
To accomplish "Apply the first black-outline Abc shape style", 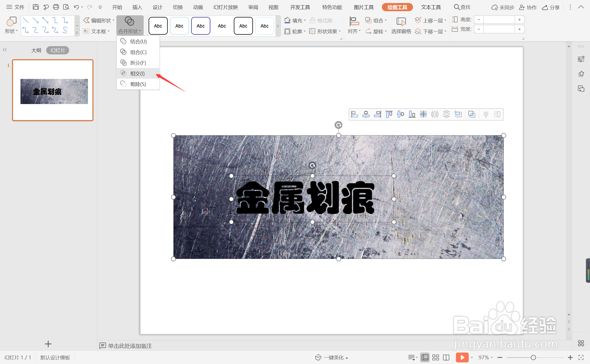I will coord(158,26).
